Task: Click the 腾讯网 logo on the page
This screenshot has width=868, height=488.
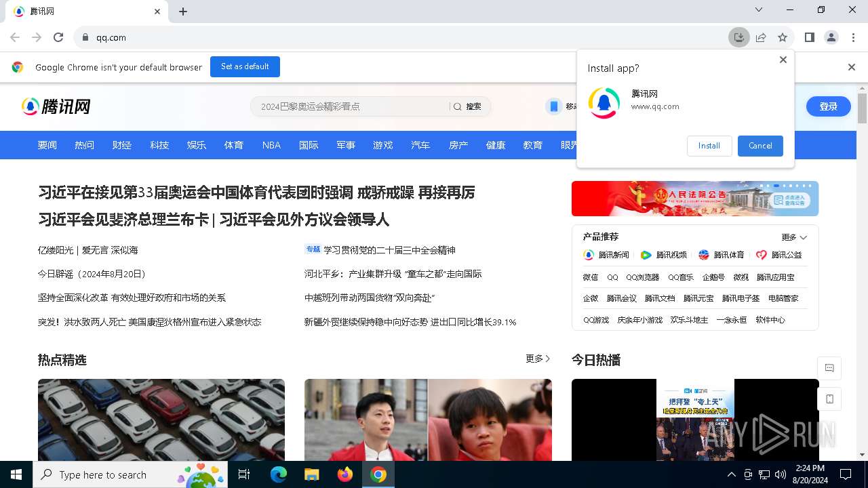Action: 56,106
